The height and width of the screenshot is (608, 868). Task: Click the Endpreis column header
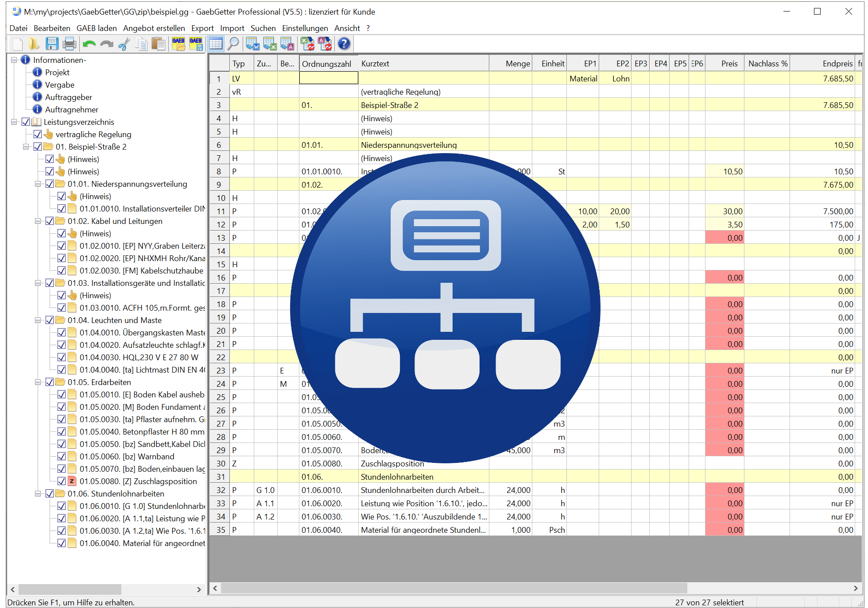pyautogui.click(x=823, y=64)
